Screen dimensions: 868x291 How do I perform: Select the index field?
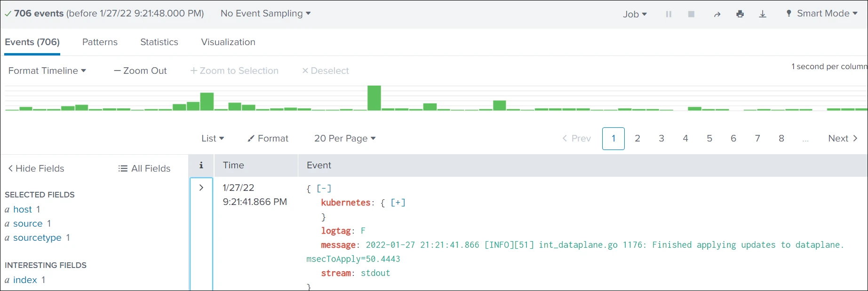coord(25,280)
